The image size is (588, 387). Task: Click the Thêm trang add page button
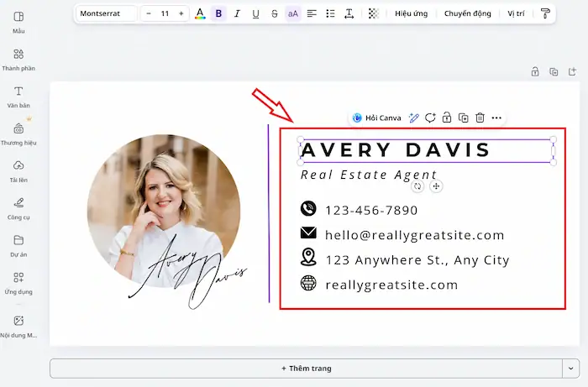(306, 369)
